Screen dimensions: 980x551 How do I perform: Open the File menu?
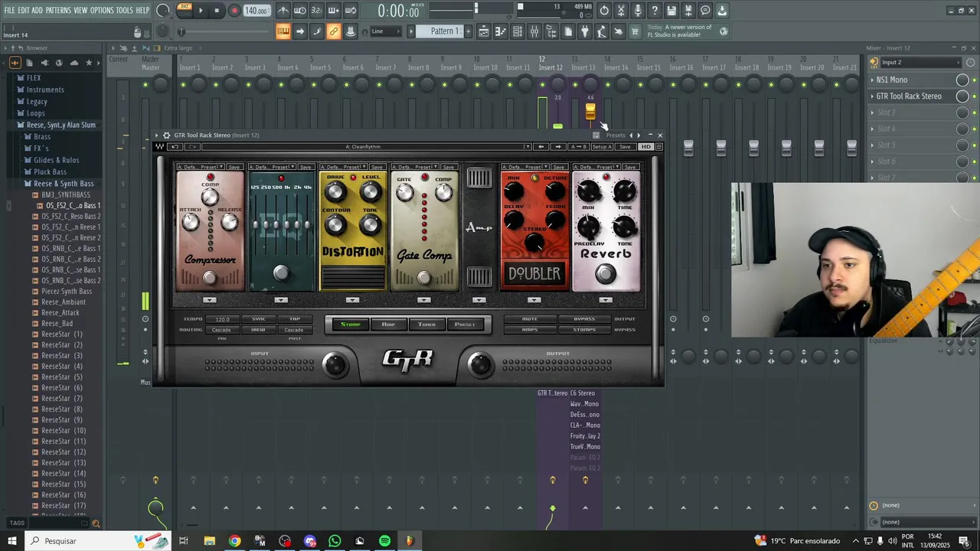9,10
